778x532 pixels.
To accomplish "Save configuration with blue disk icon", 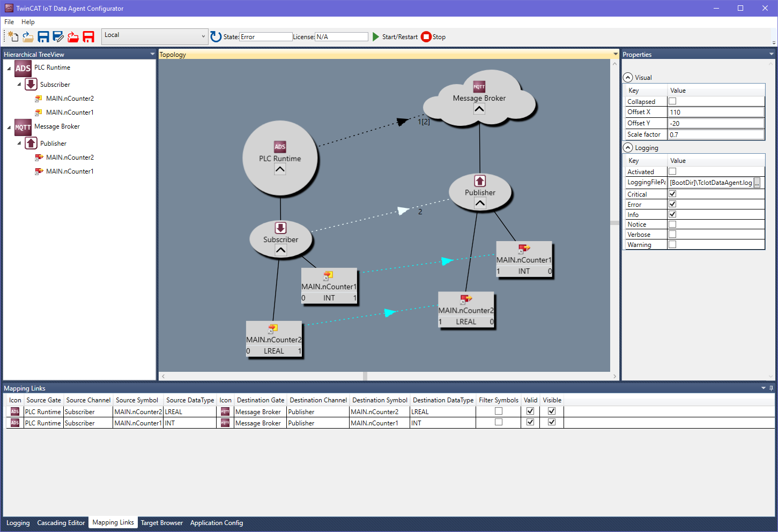I will pyautogui.click(x=43, y=37).
